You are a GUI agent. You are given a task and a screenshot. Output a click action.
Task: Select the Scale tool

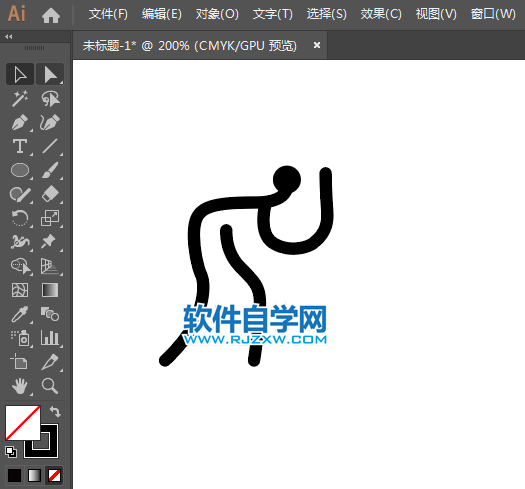click(x=50, y=218)
